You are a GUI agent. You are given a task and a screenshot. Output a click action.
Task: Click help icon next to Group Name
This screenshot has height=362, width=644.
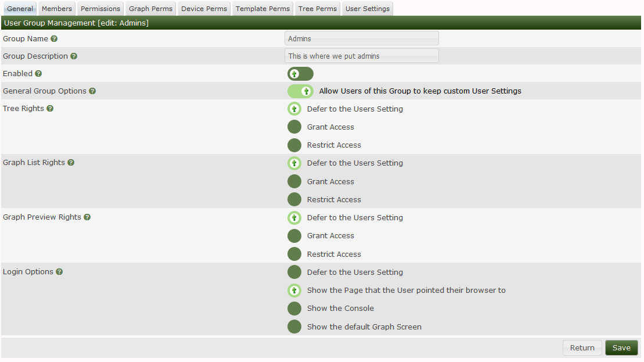pyautogui.click(x=54, y=39)
